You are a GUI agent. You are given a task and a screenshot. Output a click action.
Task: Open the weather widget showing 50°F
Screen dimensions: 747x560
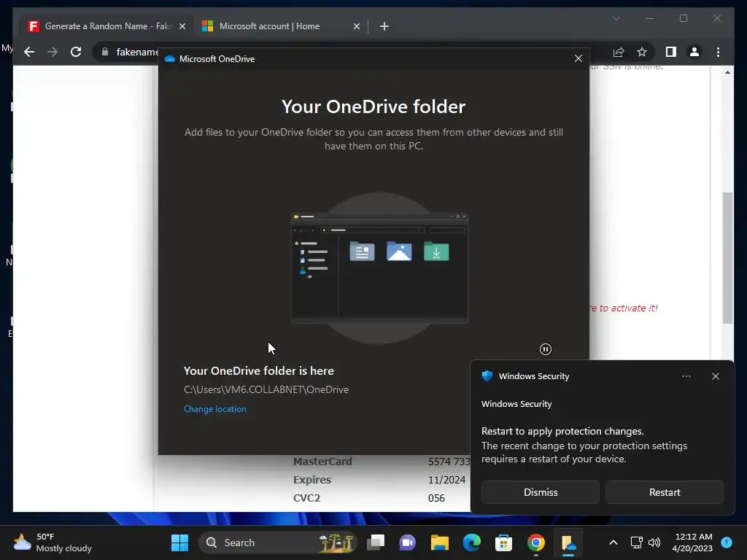pos(53,542)
